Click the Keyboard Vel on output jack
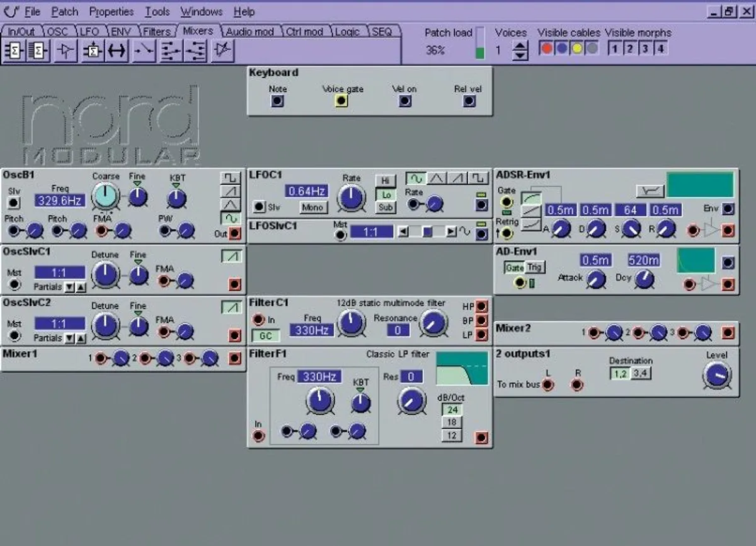 point(405,101)
